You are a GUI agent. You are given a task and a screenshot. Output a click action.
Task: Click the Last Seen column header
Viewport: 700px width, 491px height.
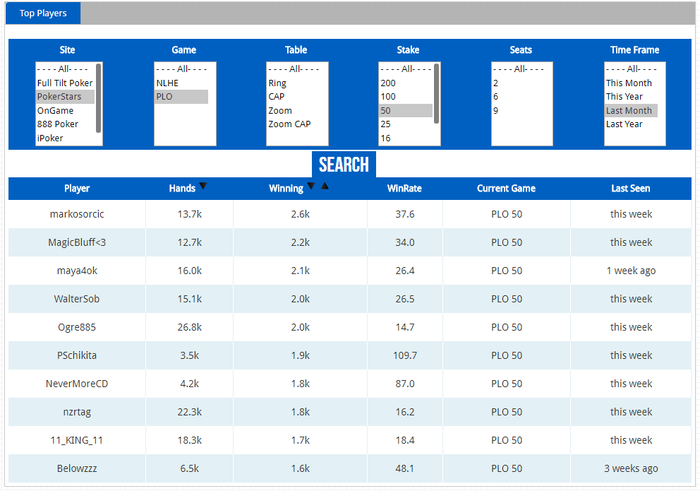coord(630,188)
